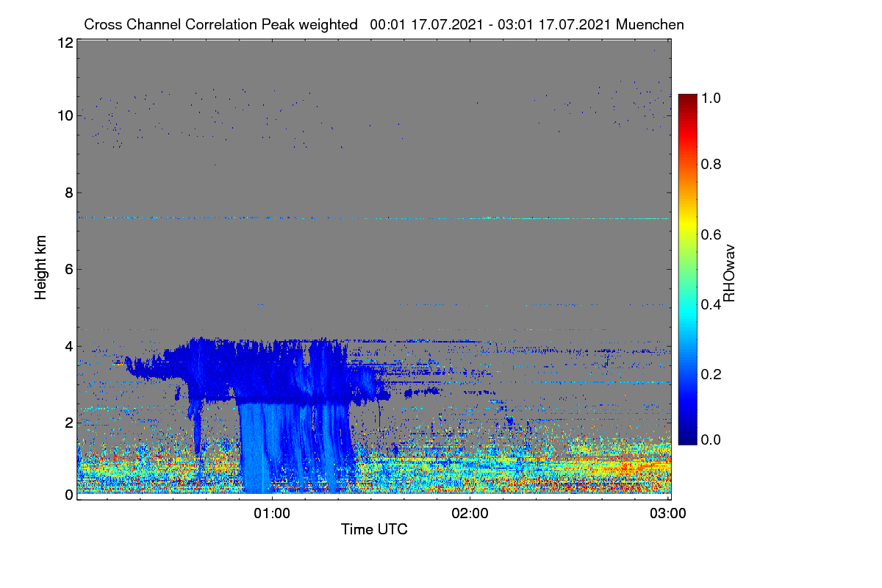Click the 'RHOwav' colorbar label
Image resolution: width=882 pixels, height=588 pixels.
tap(729, 273)
